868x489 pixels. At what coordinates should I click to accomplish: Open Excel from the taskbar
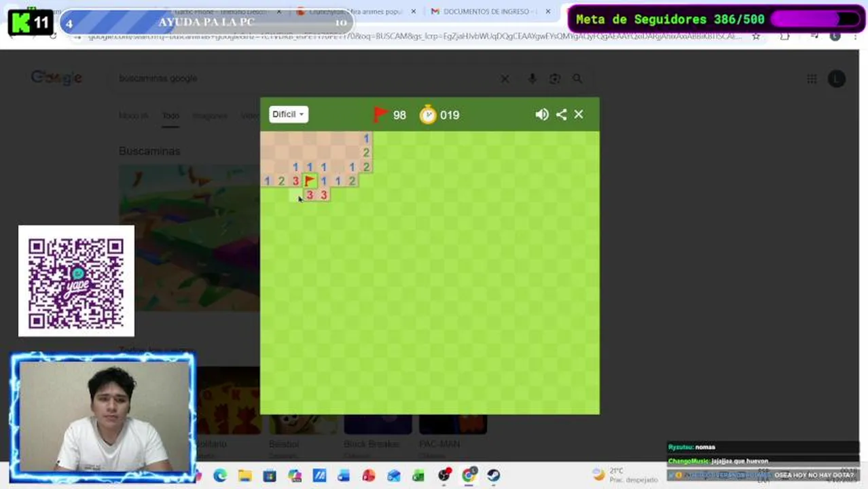coord(418,475)
